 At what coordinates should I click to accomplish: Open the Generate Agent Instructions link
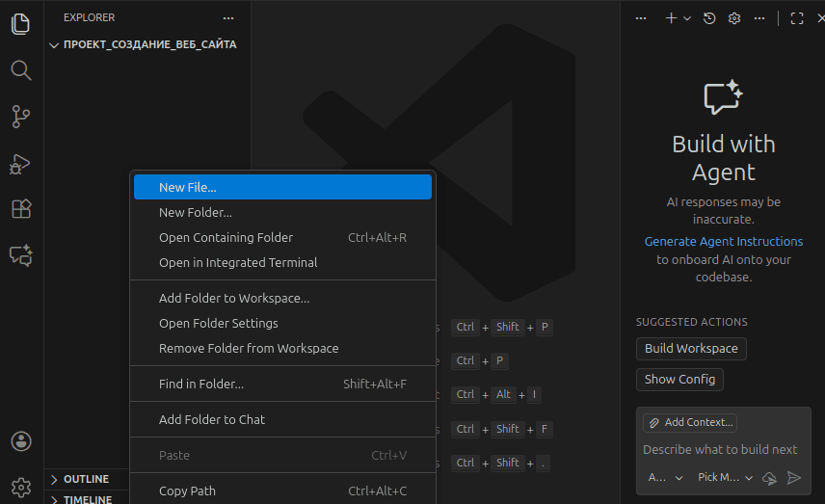click(723, 241)
